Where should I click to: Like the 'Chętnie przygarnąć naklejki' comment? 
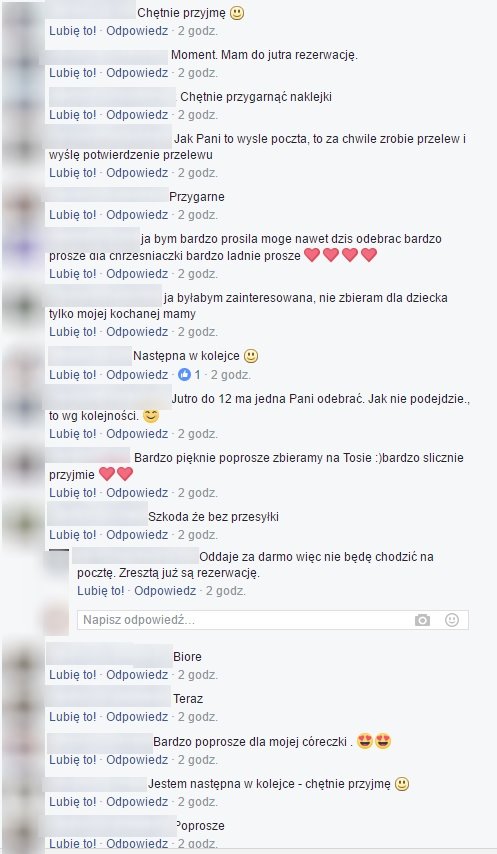point(72,115)
